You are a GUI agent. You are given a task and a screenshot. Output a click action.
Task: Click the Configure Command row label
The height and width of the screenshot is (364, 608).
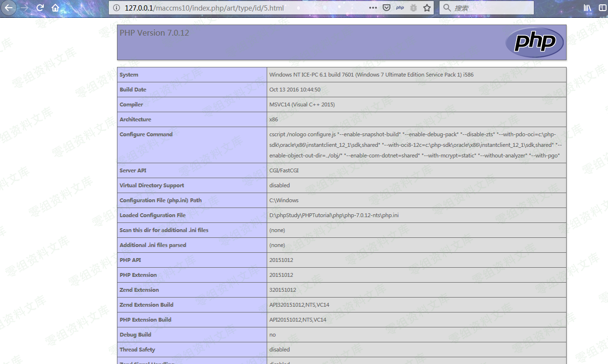click(146, 134)
